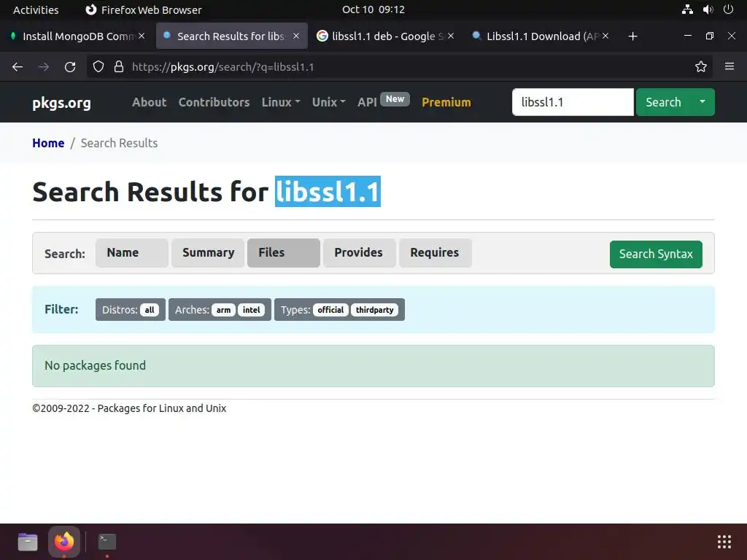This screenshot has width=747, height=560.
Task: Close the Search Results tab
Action: click(x=296, y=36)
